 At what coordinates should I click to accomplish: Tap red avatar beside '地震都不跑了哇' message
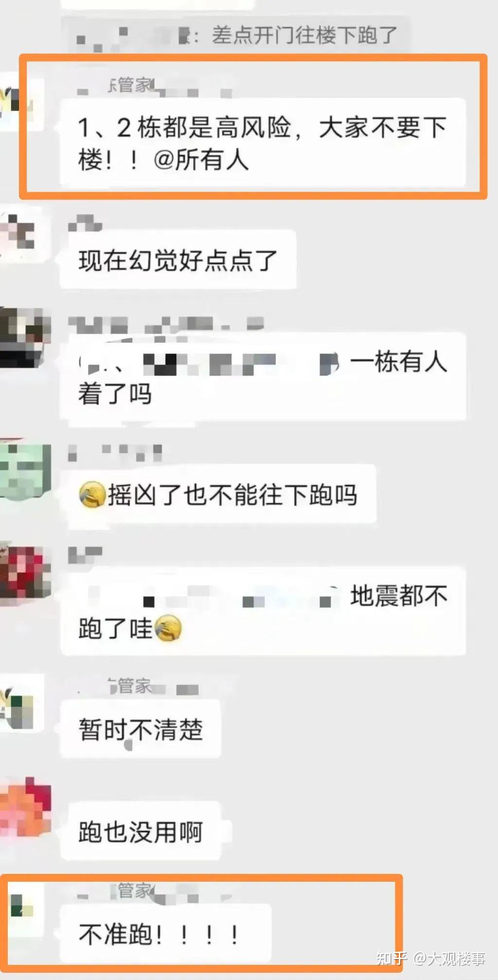tap(25, 573)
